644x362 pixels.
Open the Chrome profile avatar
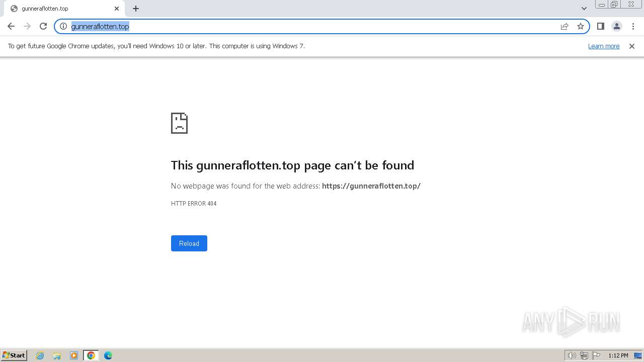pos(617,26)
